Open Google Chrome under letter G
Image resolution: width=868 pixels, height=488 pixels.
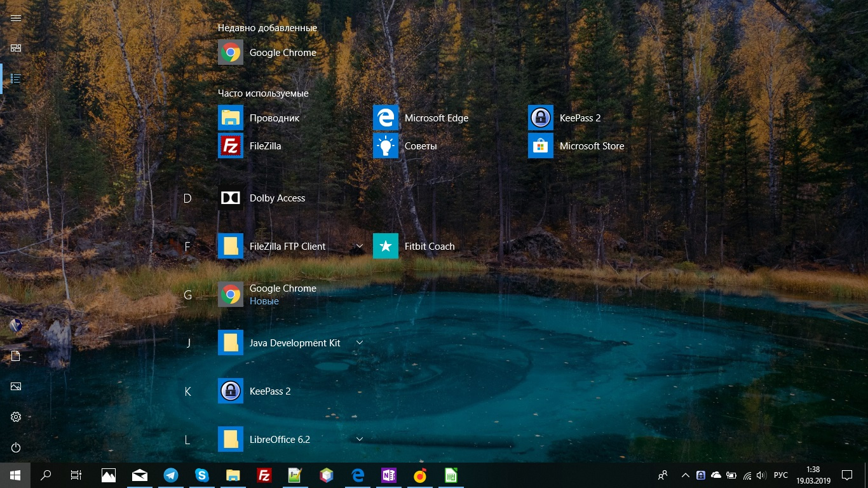[x=267, y=294]
